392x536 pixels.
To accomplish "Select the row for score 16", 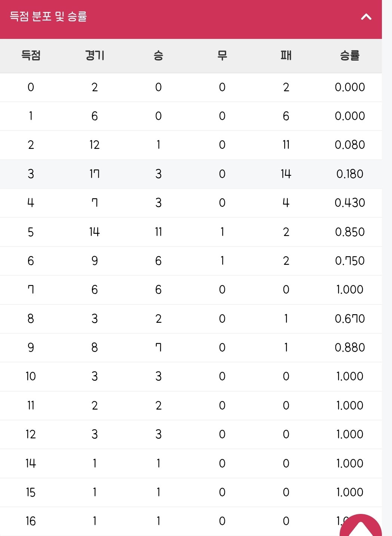I will click(x=191, y=521).
